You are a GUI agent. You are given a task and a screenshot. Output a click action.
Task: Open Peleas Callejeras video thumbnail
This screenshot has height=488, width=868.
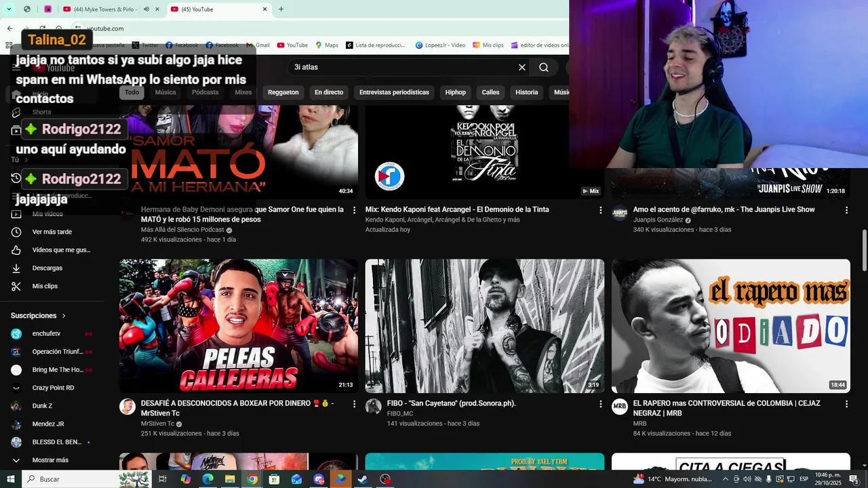coord(239,326)
